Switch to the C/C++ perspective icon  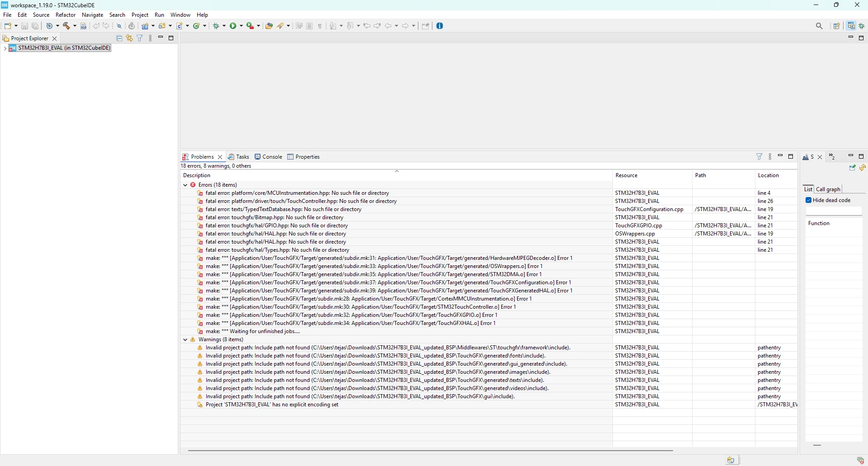tap(851, 26)
